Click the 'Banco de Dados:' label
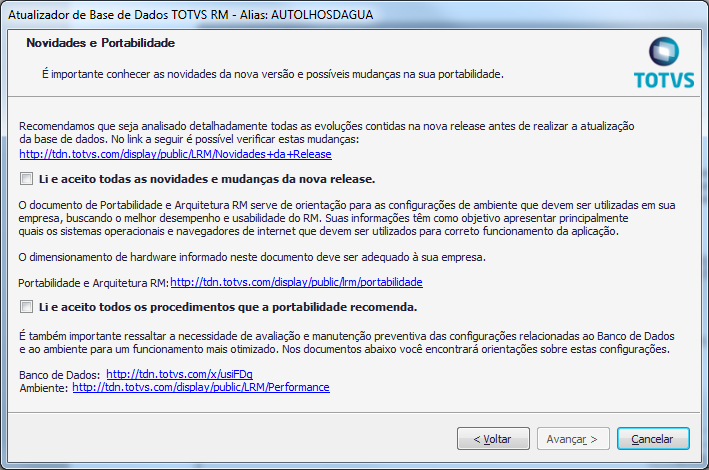The height and width of the screenshot is (470, 709). pos(60,375)
